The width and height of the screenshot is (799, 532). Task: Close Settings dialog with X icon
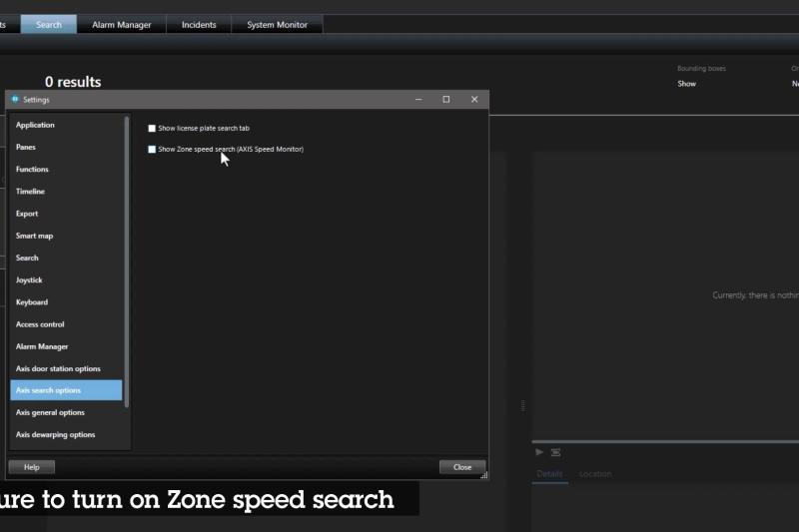[474, 100]
